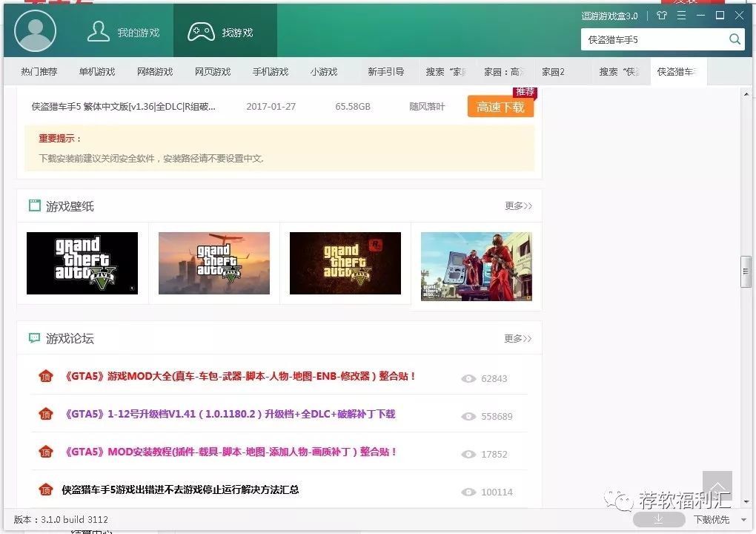This screenshot has width=756, height=534.
Task: Click the orange 高速下载 button
Action: [500, 106]
